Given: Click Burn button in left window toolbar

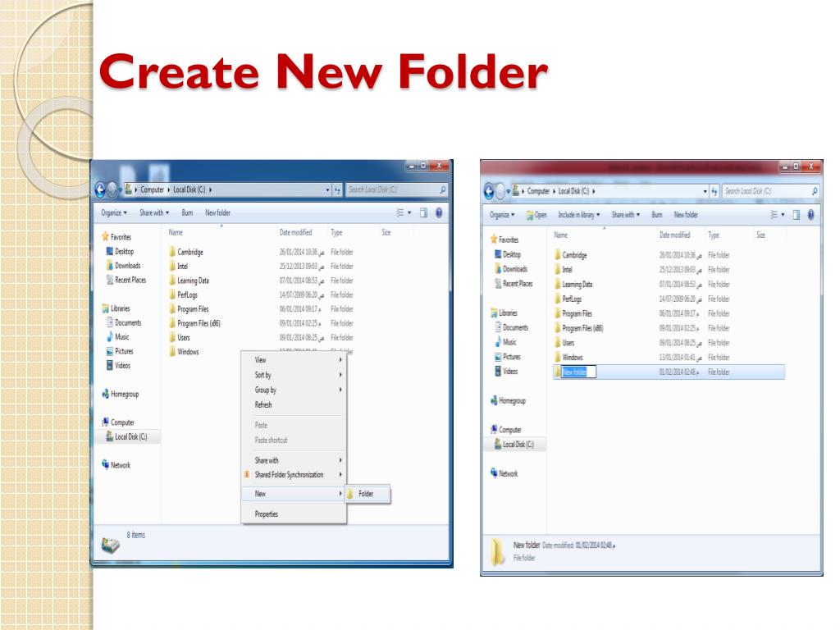Looking at the screenshot, I should (x=187, y=212).
